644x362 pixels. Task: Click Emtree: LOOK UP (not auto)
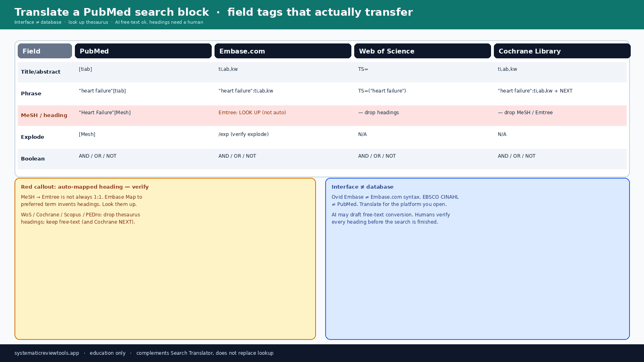(x=252, y=113)
